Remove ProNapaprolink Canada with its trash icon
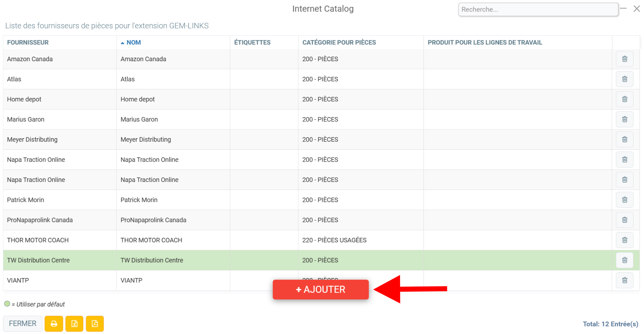The height and width of the screenshot is (334, 644). point(624,220)
